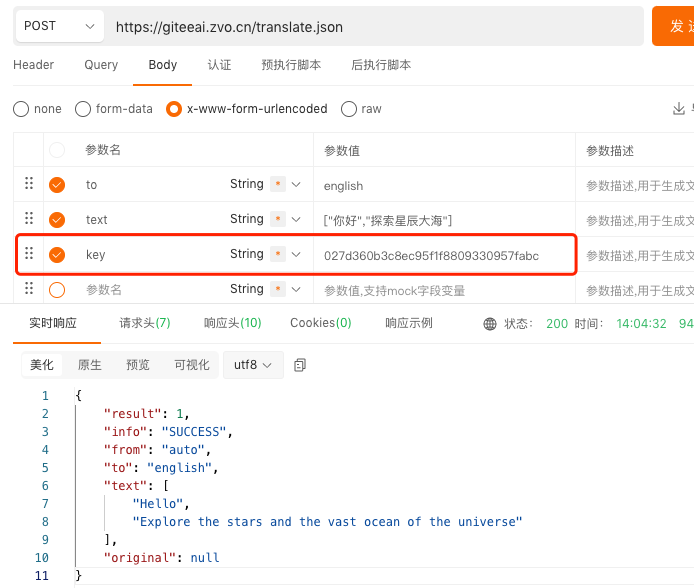Select the form-data radio button
Image resolution: width=694 pixels, height=588 pixels.
pos(84,109)
